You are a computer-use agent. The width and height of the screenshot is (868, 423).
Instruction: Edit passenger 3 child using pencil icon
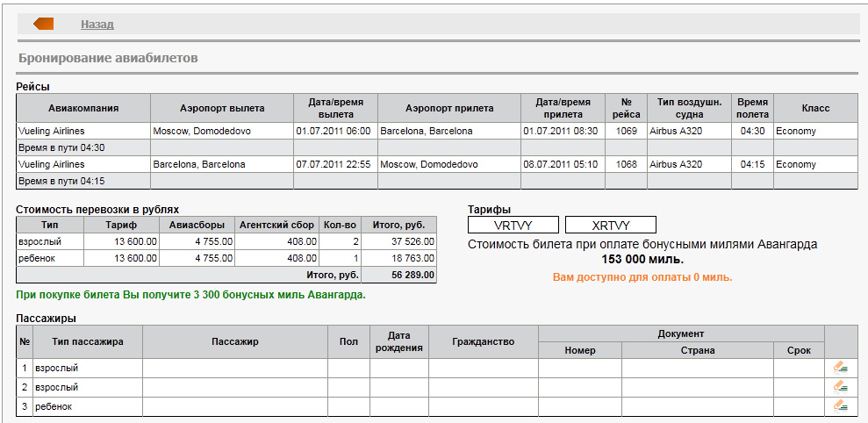[840, 406]
